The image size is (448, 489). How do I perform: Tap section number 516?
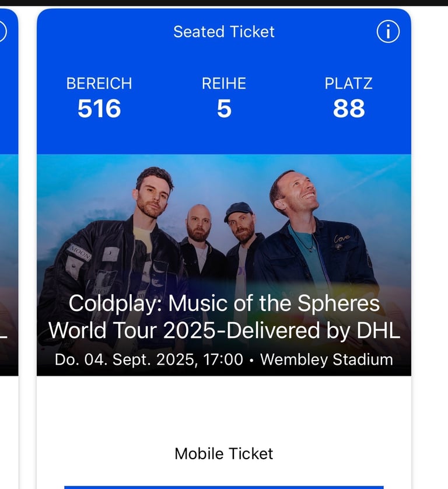coord(99,109)
